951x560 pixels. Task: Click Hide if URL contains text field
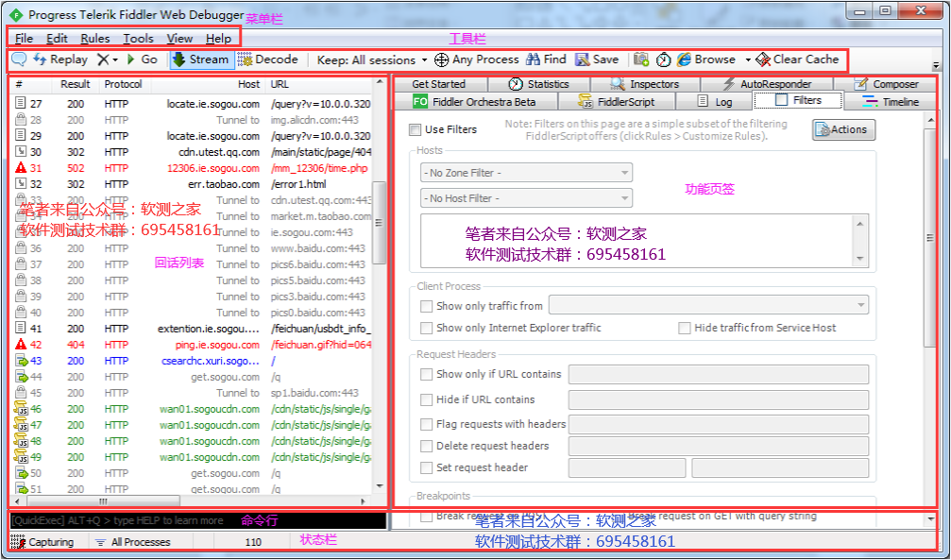pos(718,399)
